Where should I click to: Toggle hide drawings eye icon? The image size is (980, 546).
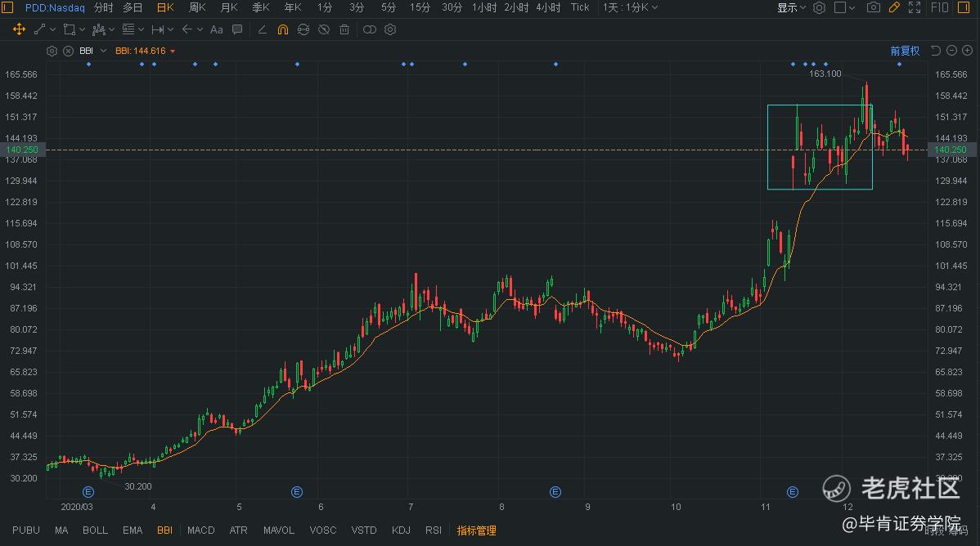coord(324,29)
